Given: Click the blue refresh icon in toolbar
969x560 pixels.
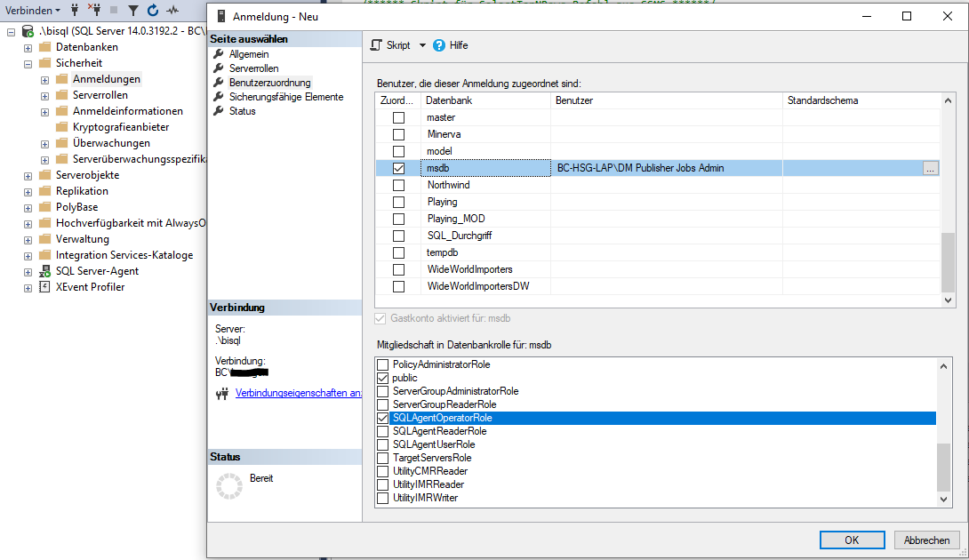Looking at the screenshot, I should click(153, 11).
